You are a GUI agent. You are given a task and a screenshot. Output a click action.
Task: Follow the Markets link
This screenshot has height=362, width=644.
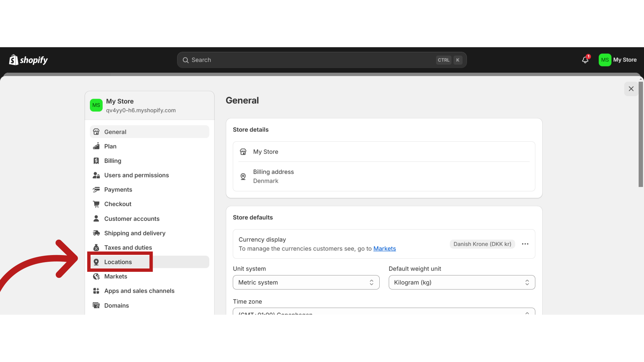[x=384, y=248]
